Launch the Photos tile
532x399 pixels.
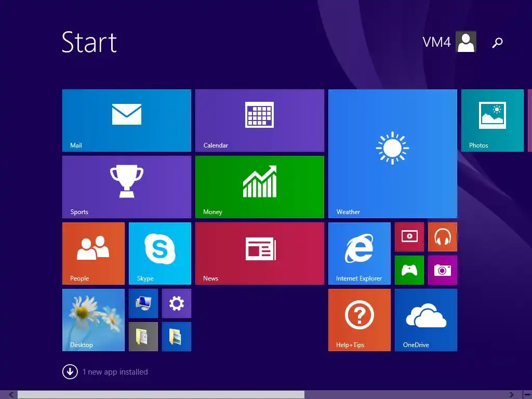(493, 121)
